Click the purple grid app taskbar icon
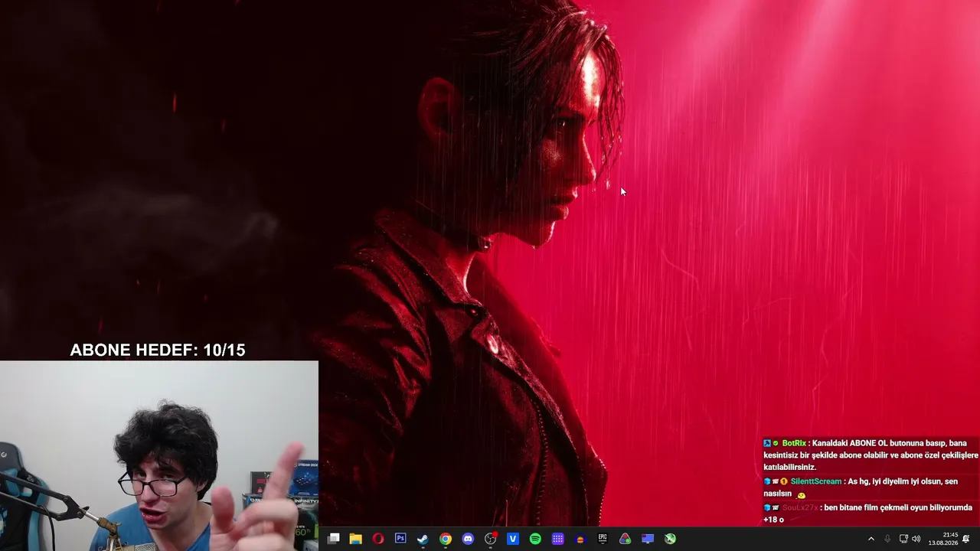Viewport: 980px width, 551px height. (558, 539)
